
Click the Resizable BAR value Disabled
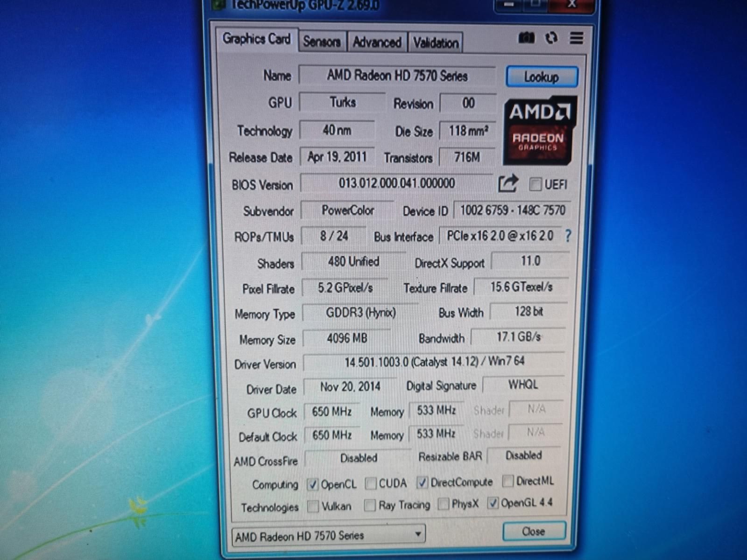tap(523, 455)
